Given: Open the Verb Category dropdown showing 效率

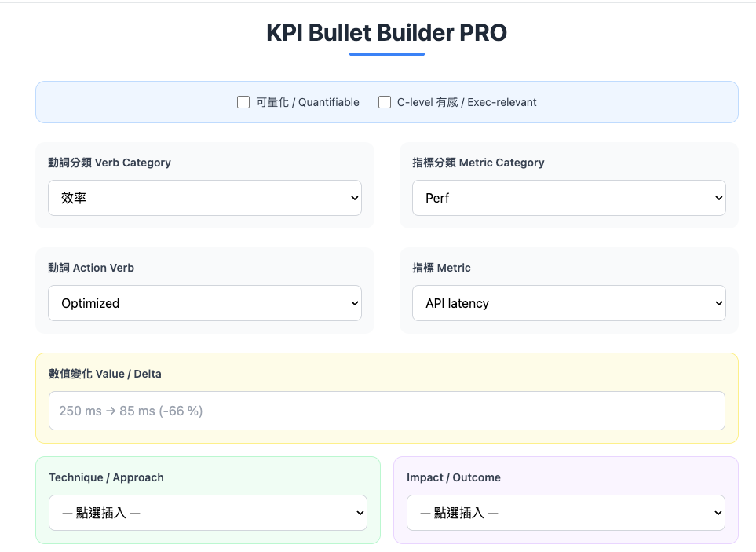Looking at the screenshot, I should 205,198.
